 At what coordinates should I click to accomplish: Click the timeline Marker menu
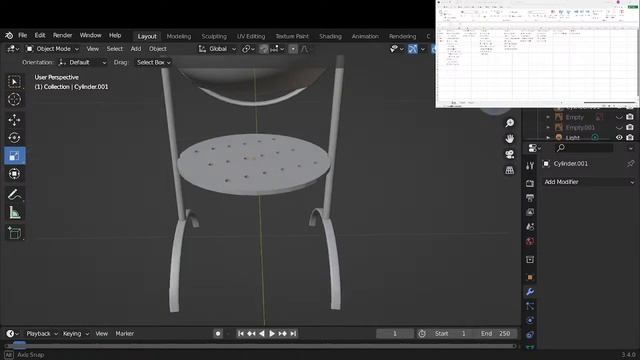pyautogui.click(x=124, y=333)
